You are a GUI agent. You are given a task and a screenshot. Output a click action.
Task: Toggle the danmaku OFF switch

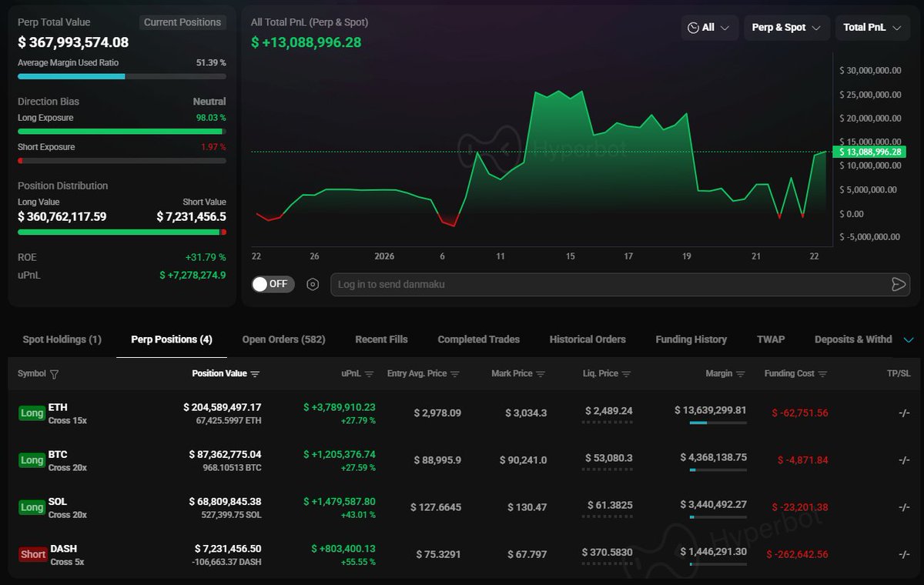pyautogui.click(x=273, y=284)
